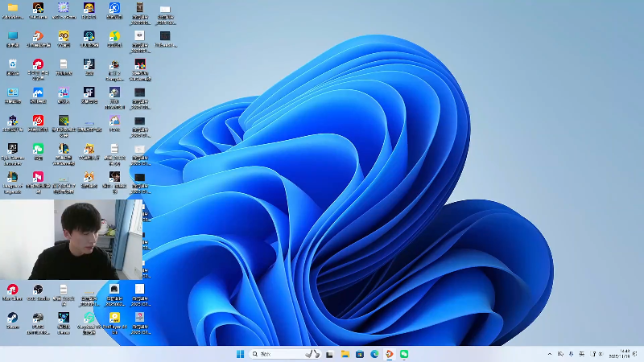Image resolution: width=644 pixels, height=362 pixels.
Task: Open the Windows Start menu
Action: pos(240,354)
